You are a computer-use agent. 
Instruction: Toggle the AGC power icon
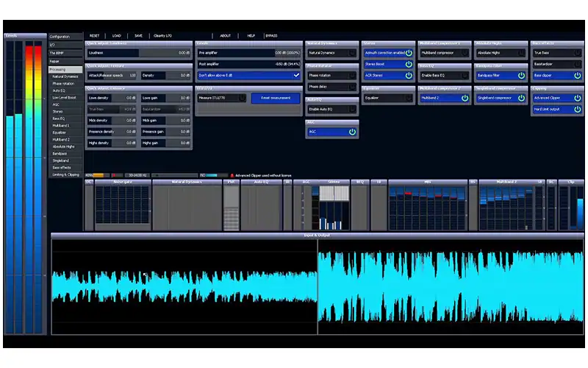[x=352, y=132]
